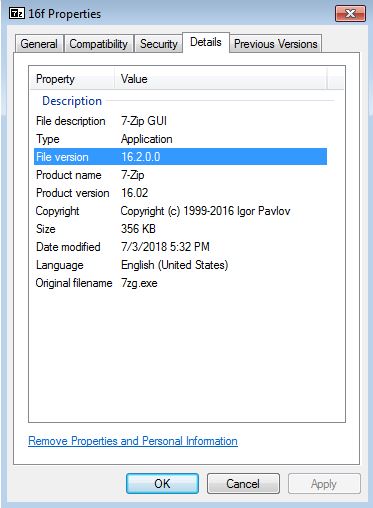Select the Product name row
Screen dimensions: 373x508
tap(180, 175)
